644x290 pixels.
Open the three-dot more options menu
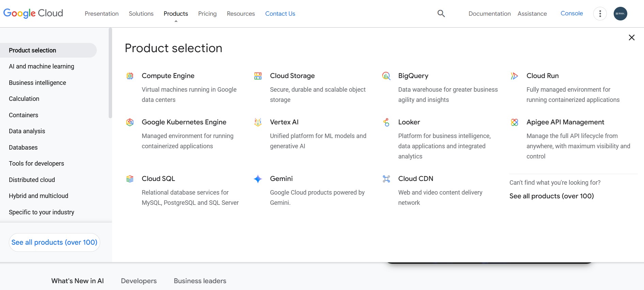click(600, 14)
